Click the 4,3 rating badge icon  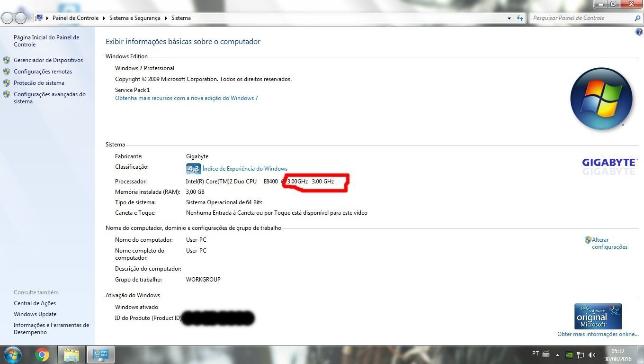(193, 169)
